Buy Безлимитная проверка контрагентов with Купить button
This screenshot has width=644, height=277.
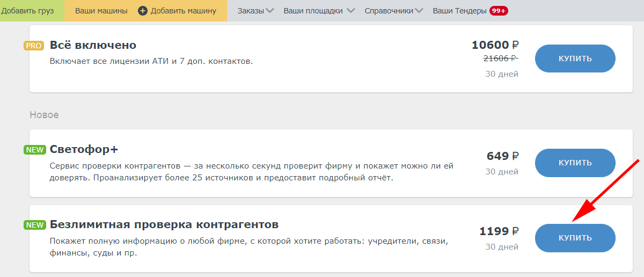(575, 238)
